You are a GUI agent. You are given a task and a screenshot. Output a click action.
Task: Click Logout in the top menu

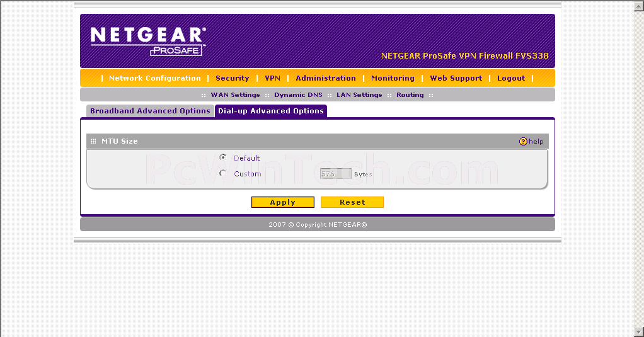pos(511,78)
